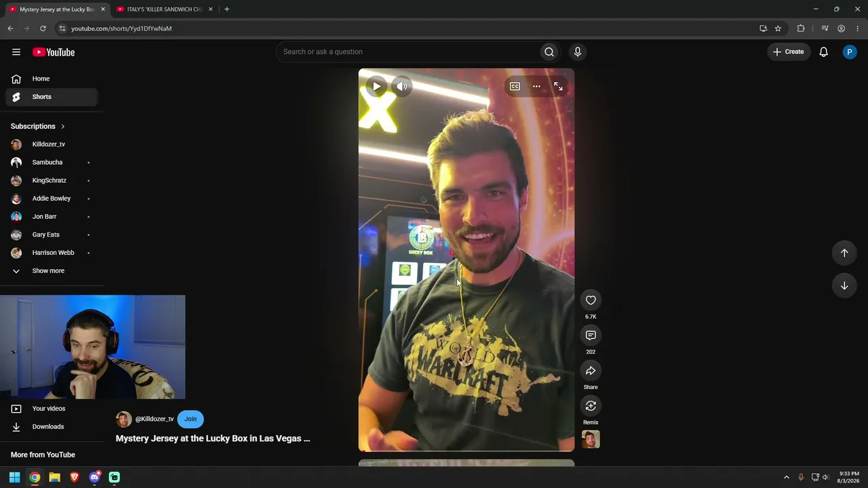Open the system tray volume control
This screenshot has width=868, height=488.
click(x=825, y=477)
